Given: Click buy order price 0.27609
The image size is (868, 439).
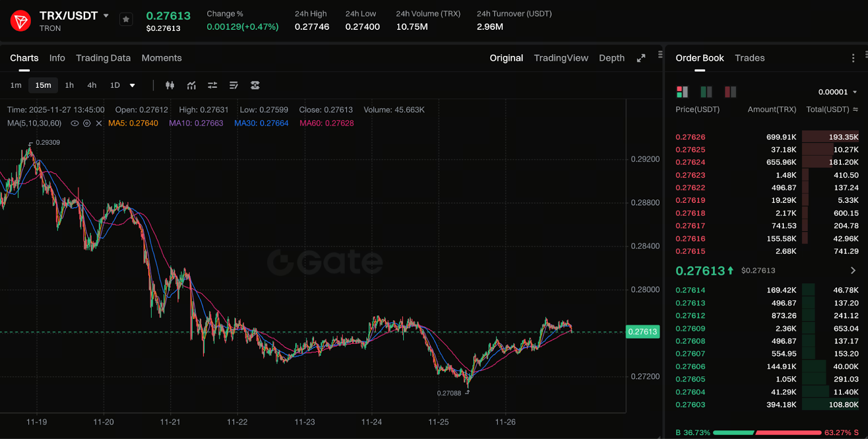Looking at the screenshot, I should click(x=691, y=329).
